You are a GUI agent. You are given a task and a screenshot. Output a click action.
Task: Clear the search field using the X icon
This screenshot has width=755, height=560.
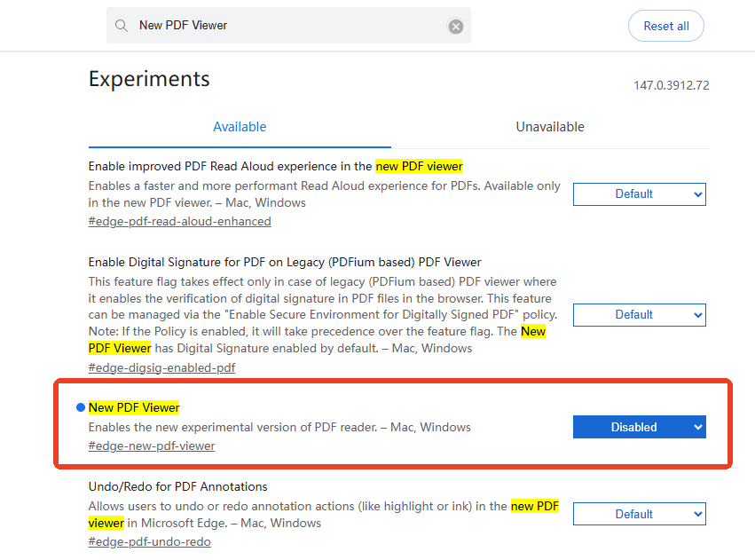[x=456, y=26]
